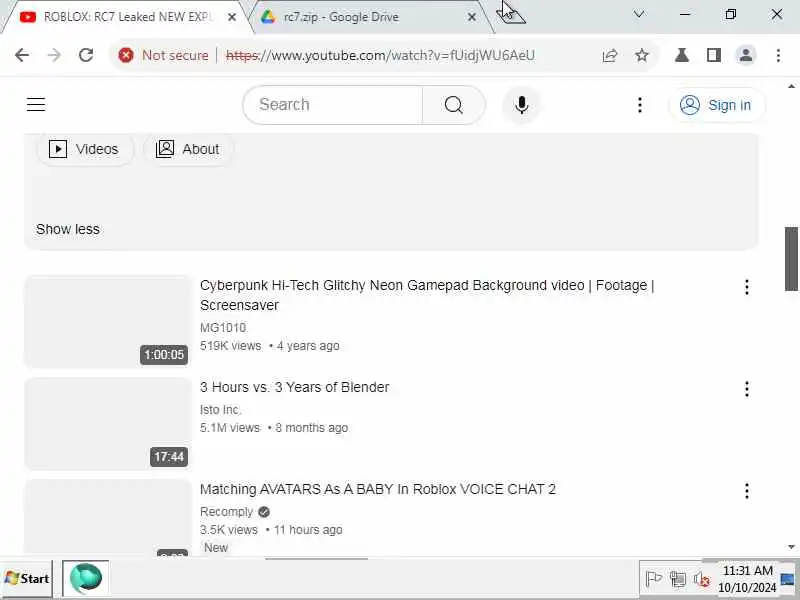Open Chrome profile avatar menu

[x=745, y=55]
